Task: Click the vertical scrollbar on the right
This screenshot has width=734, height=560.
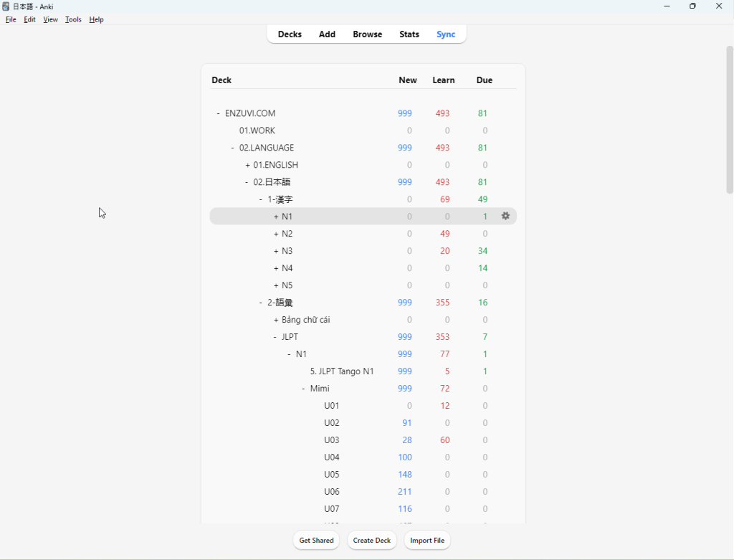Action: (729, 120)
